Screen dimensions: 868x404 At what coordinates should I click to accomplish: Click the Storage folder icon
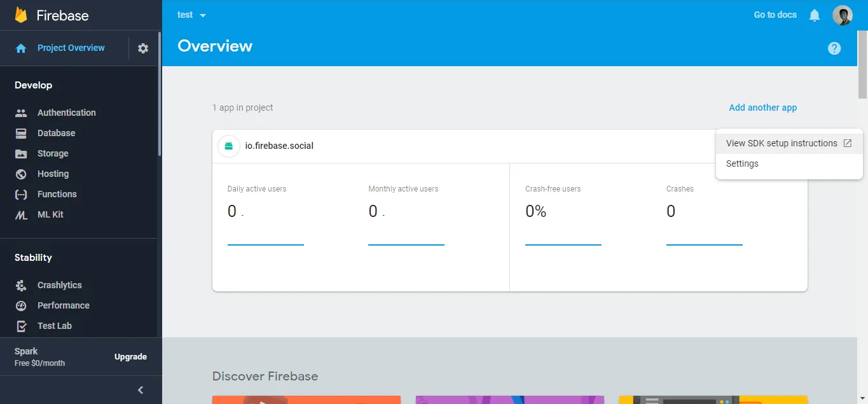21,154
